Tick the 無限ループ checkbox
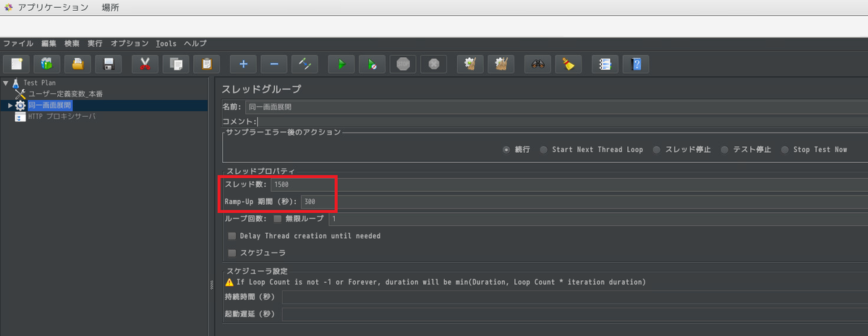This screenshot has height=336, width=868. point(278,219)
